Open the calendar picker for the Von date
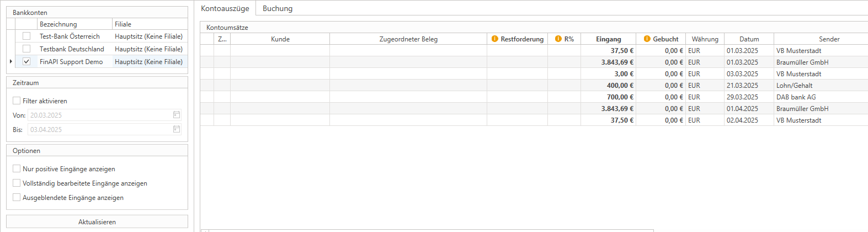Viewport: 868px width, 232px height. [177, 115]
